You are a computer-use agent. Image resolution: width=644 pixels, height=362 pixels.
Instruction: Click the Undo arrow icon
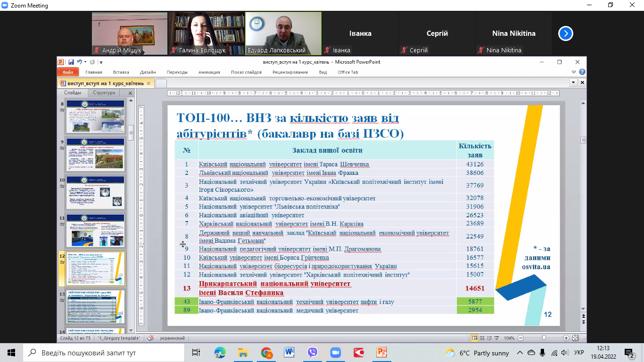(x=79, y=62)
